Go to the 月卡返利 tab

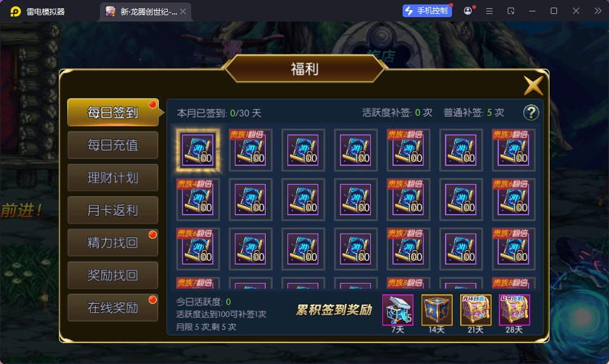(x=113, y=210)
